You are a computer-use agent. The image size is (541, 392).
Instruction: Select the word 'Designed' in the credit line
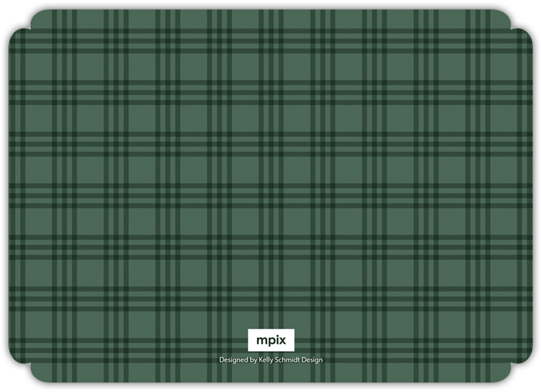(233, 360)
